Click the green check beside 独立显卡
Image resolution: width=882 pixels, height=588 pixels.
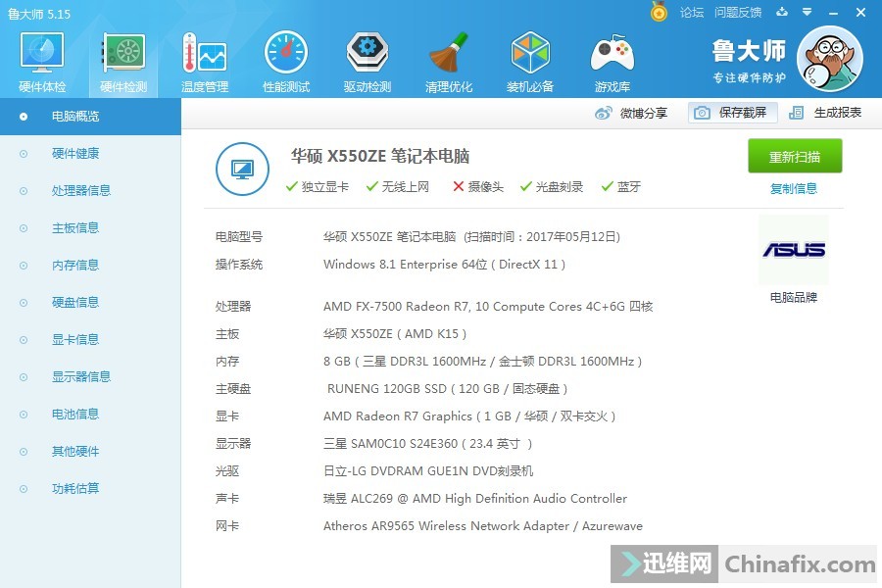(x=291, y=186)
